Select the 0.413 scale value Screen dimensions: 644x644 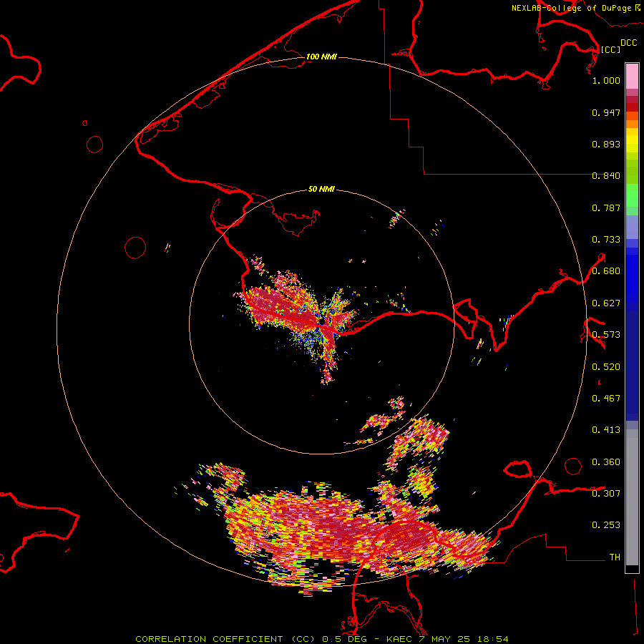click(x=606, y=430)
